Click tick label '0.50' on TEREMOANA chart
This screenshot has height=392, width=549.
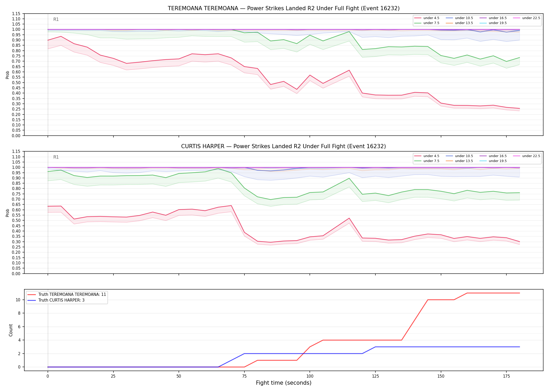pos(16,83)
